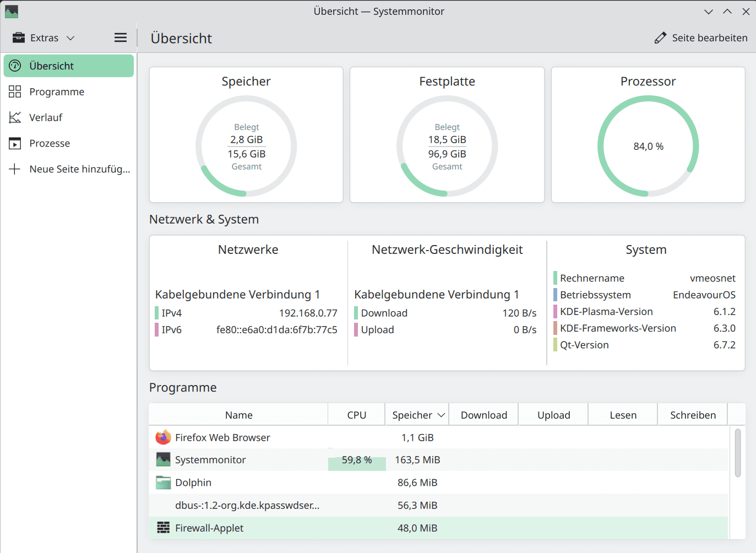Click the Firewall-Applet brick wall icon

[163, 528]
